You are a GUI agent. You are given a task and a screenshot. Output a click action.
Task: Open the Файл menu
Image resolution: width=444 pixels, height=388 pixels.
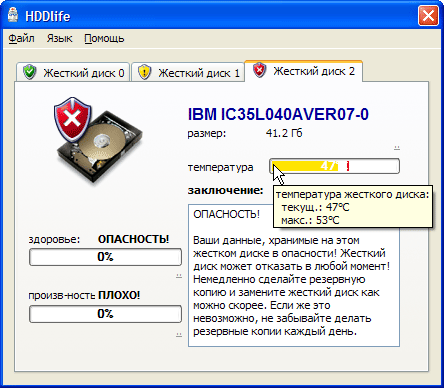point(21,39)
